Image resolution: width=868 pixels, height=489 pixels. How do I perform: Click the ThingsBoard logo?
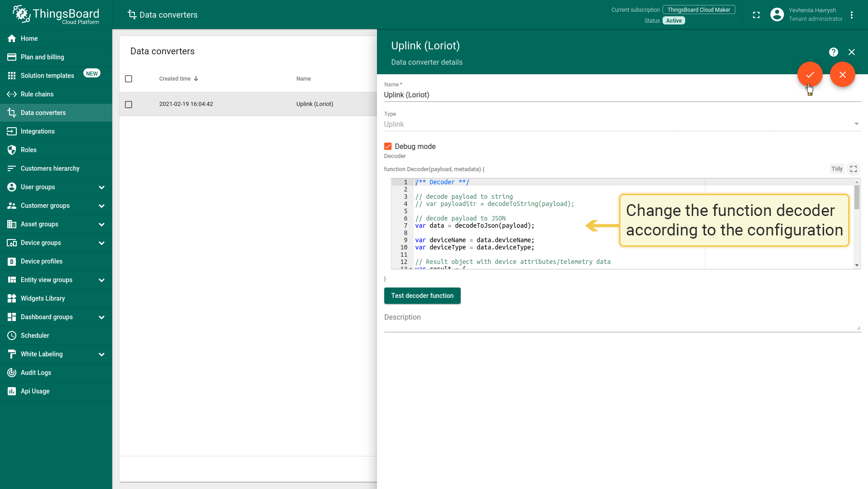pos(56,15)
